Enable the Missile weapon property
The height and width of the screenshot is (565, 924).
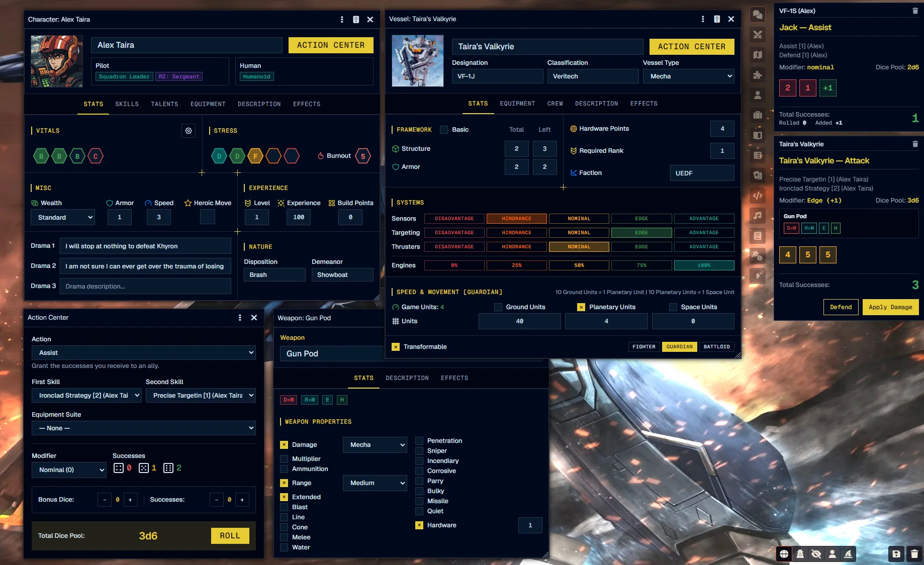tap(419, 501)
